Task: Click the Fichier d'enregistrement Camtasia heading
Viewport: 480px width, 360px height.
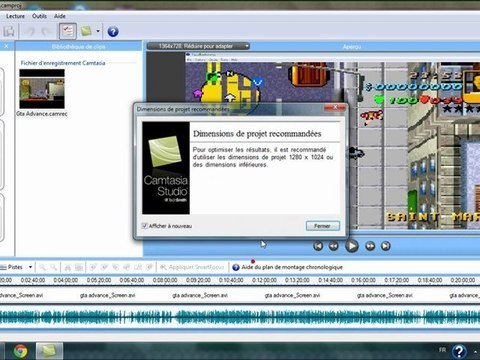Action: click(x=63, y=63)
